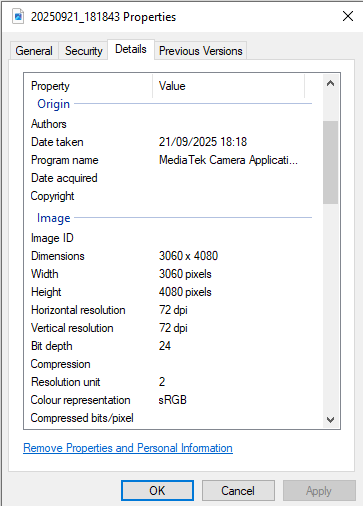Viewport: 363px width, 506px height.
Task: Select the Program name label
Action: [x=65, y=160]
